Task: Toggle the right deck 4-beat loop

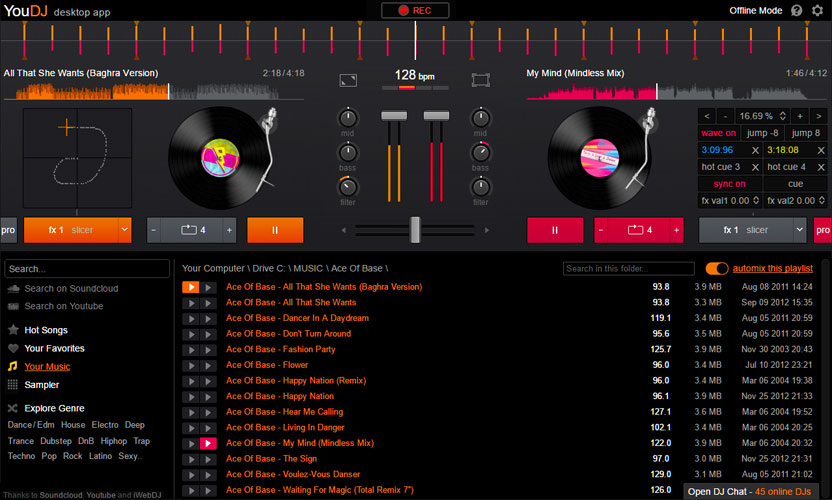Action: [x=639, y=230]
